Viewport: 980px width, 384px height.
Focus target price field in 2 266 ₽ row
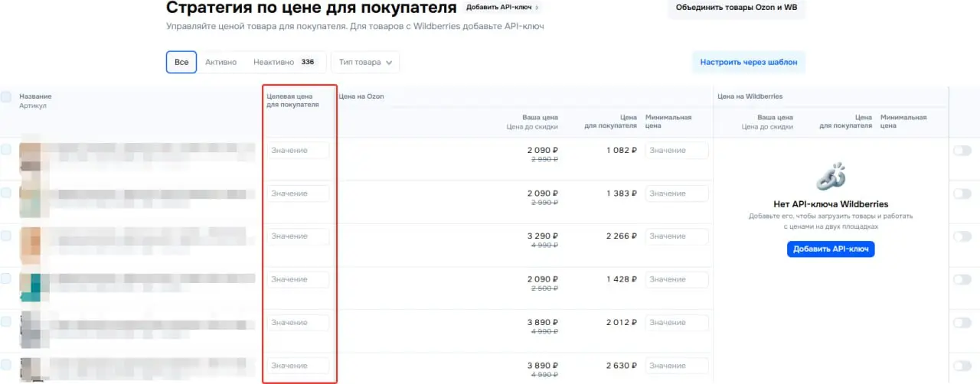point(298,236)
